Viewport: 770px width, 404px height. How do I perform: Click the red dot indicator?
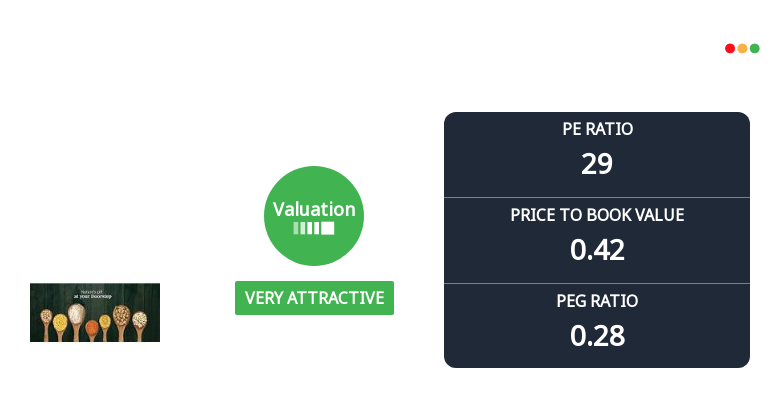pyautogui.click(x=730, y=48)
